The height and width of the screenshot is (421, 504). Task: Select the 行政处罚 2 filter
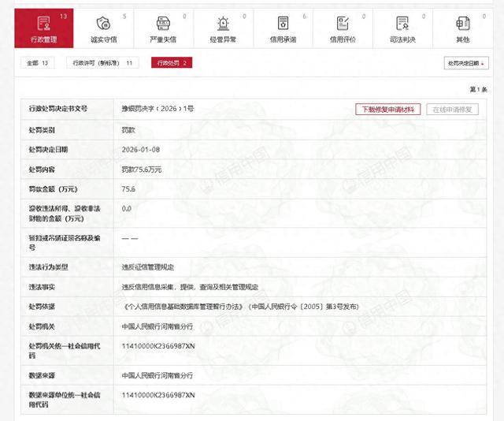172,62
